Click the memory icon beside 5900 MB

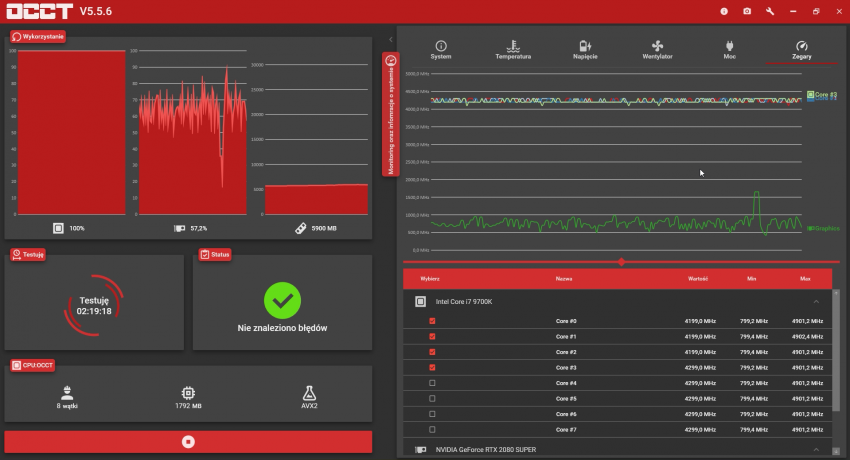pyautogui.click(x=300, y=228)
